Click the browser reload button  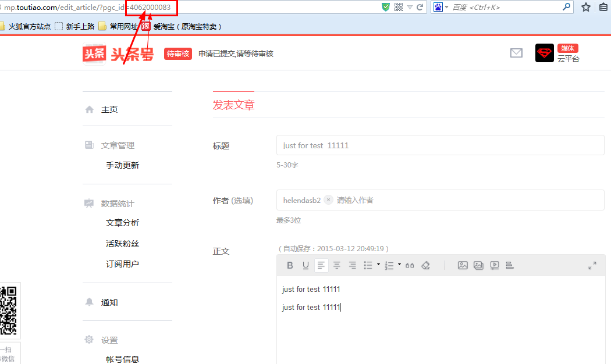click(x=420, y=7)
